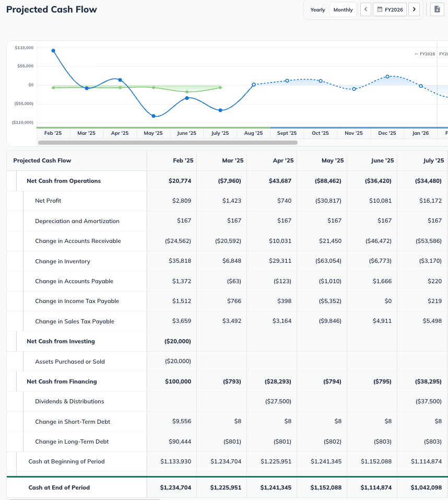
Task: Click the $1,241,345 ending cash value
Action: 276,487
